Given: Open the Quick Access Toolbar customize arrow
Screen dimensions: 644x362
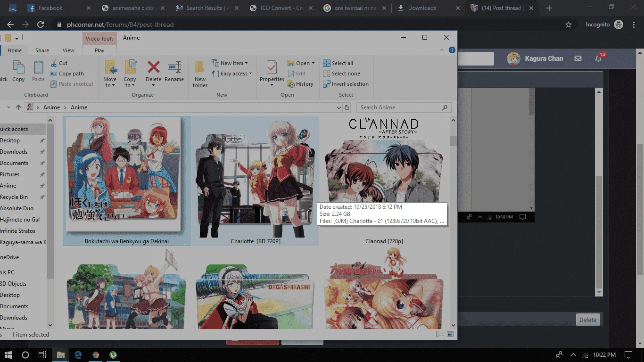Looking at the screenshot, I should pyautogui.click(x=17, y=38).
